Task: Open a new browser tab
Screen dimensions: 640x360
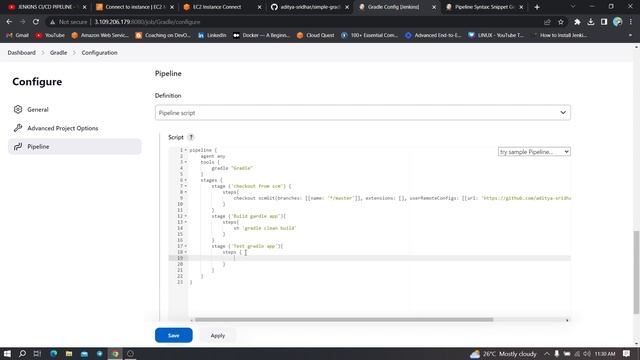Action: coord(537,7)
